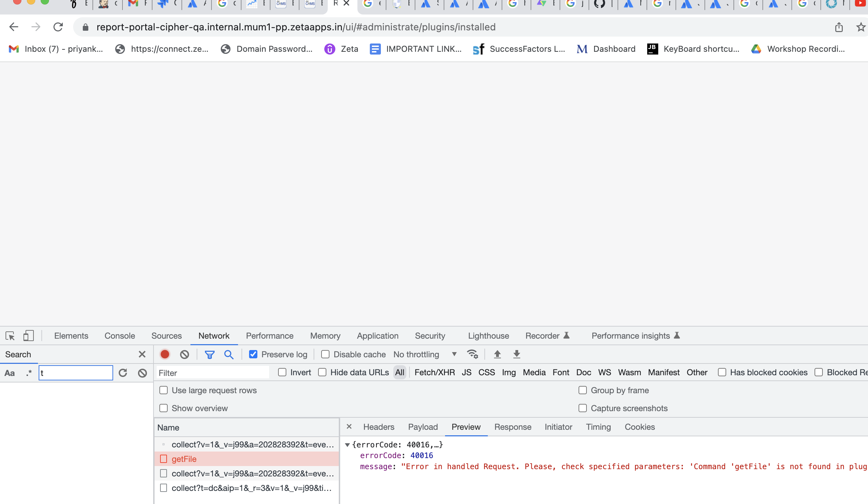Screen dimensions: 868x504
Task: Open the network filter bar funnel icon
Action: (210, 354)
